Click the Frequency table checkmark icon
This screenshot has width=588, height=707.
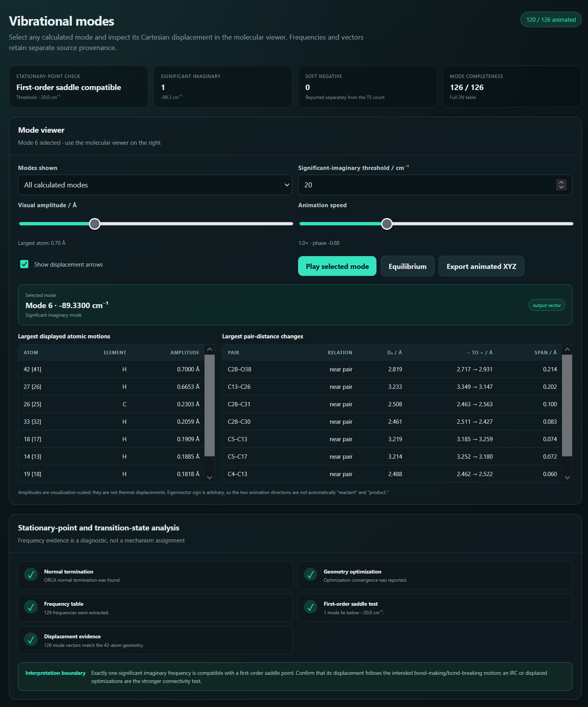coord(31,607)
